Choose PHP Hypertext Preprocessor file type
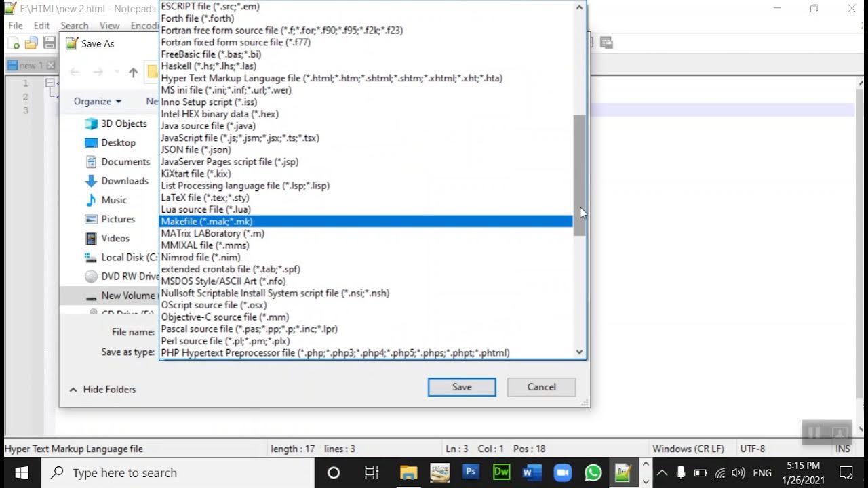 point(366,352)
